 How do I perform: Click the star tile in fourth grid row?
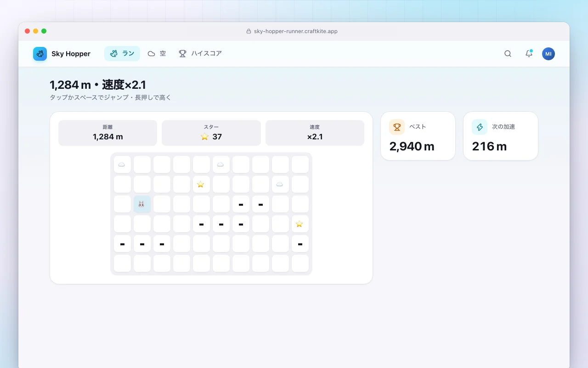click(x=300, y=224)
